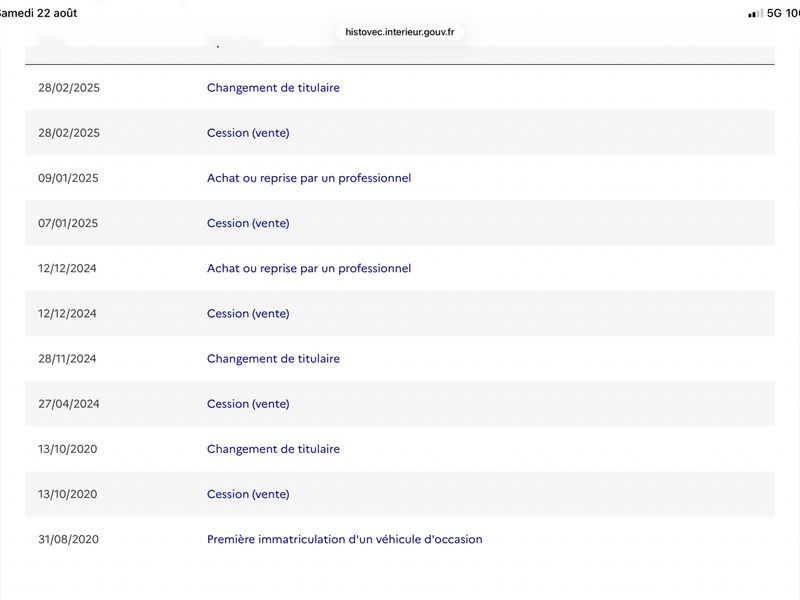The height and width of the screenshot is (600, 800).
Task: Tap the histovec.interieur.gouv.fr address bar
Action: (x=399, y=32)
